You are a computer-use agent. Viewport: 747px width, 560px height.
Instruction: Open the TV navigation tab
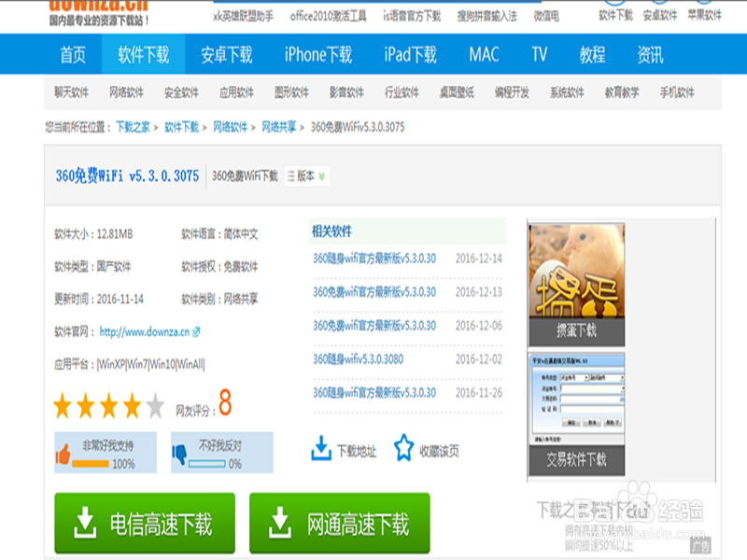pos(540,54)
